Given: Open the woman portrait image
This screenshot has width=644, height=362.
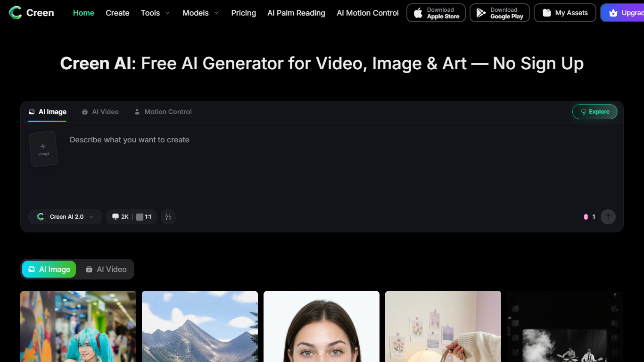Looking at the screenshot, I should pyautogui.click(x=322, y=326).
